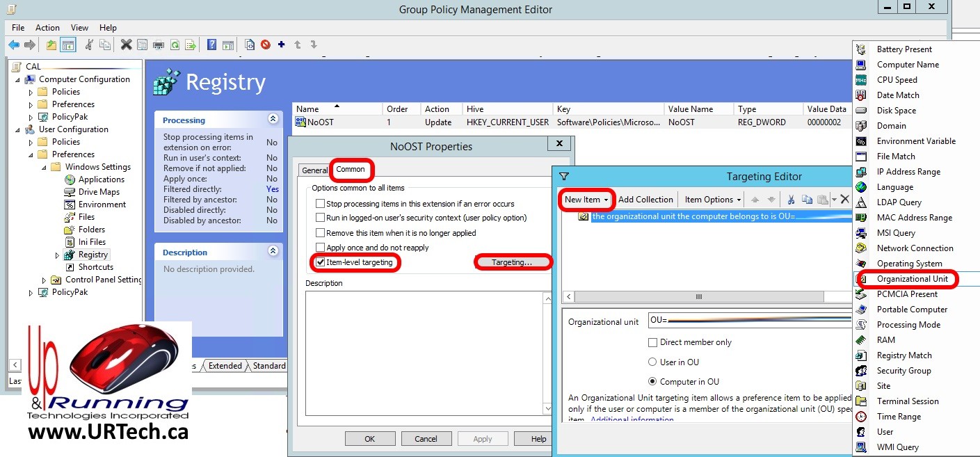Click the Help toolbar icon
Viewport: 980px width, 457px height.
pyautogui.click(x=211, y=45)
